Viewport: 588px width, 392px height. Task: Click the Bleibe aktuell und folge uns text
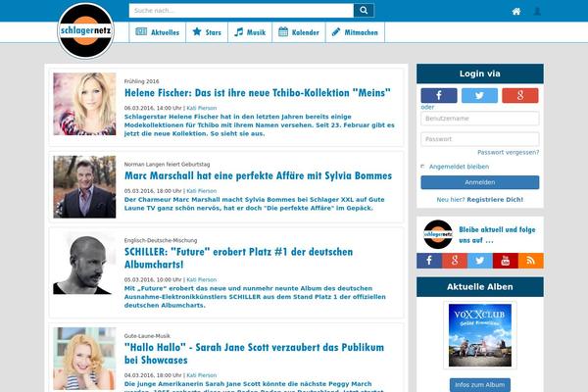(x=497, y=235)
